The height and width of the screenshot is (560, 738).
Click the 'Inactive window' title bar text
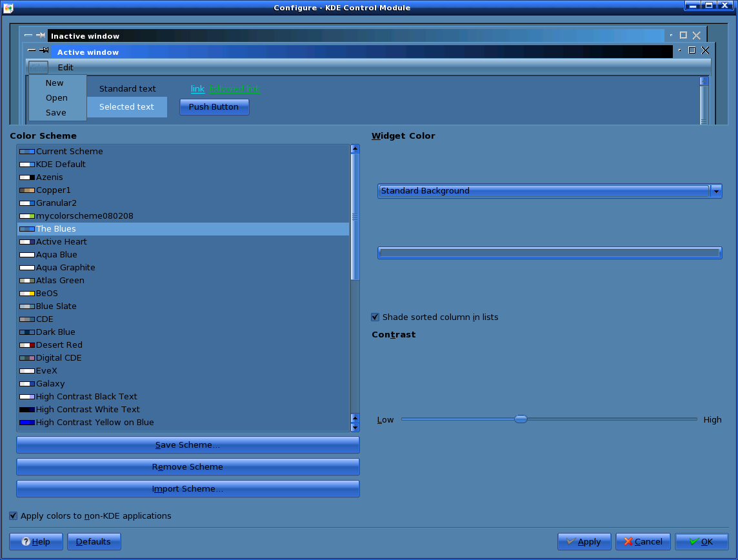coord(85,36)
